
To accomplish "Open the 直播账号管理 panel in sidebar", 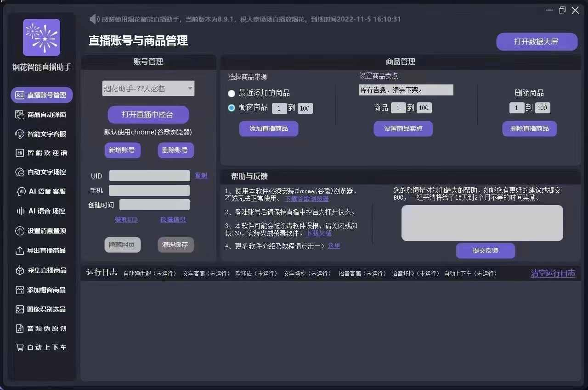I will 41,95.
